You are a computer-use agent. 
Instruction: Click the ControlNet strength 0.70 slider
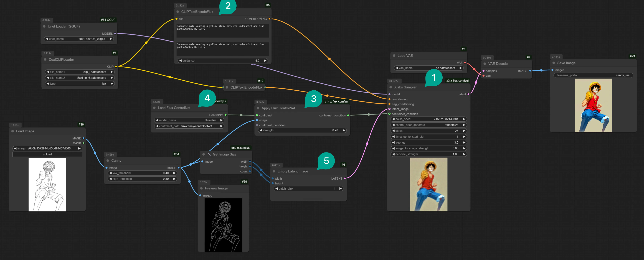pyautogui.click(x=302, y=130)
